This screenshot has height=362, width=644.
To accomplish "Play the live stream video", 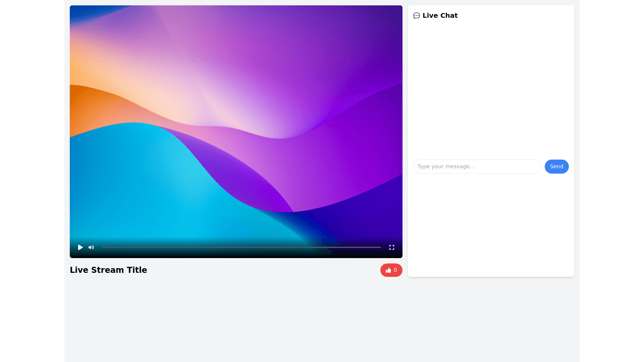I will pos(80,247).
